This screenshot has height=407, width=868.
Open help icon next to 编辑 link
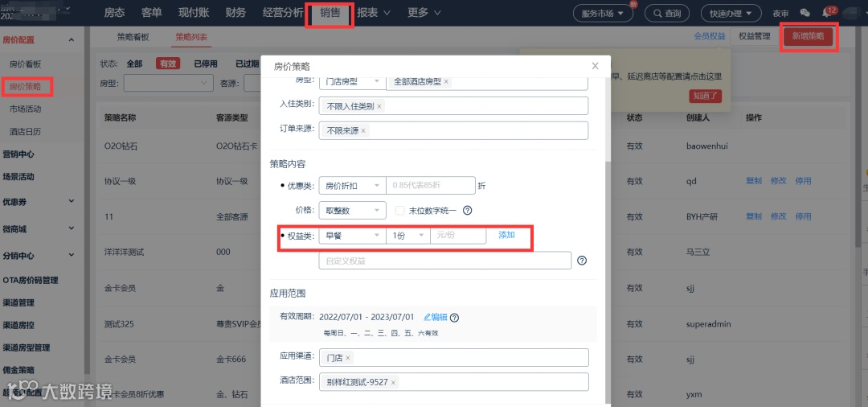pyautogui.click(x=455, y=318)
